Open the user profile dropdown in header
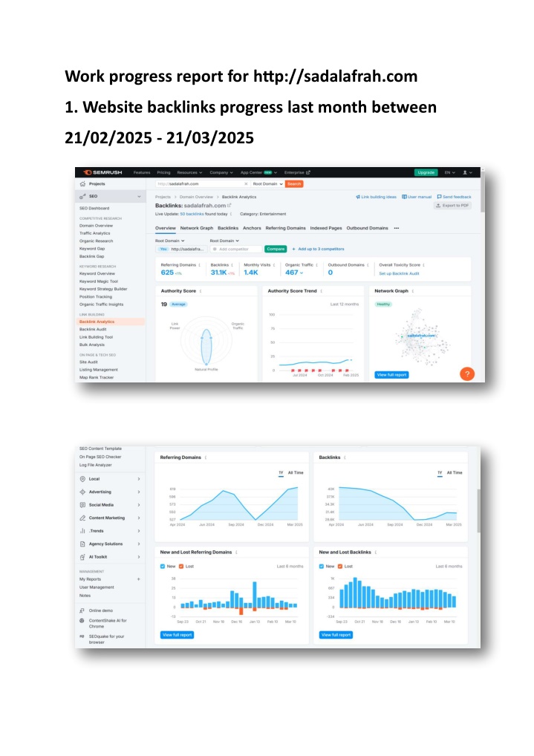 pos(467,172)
